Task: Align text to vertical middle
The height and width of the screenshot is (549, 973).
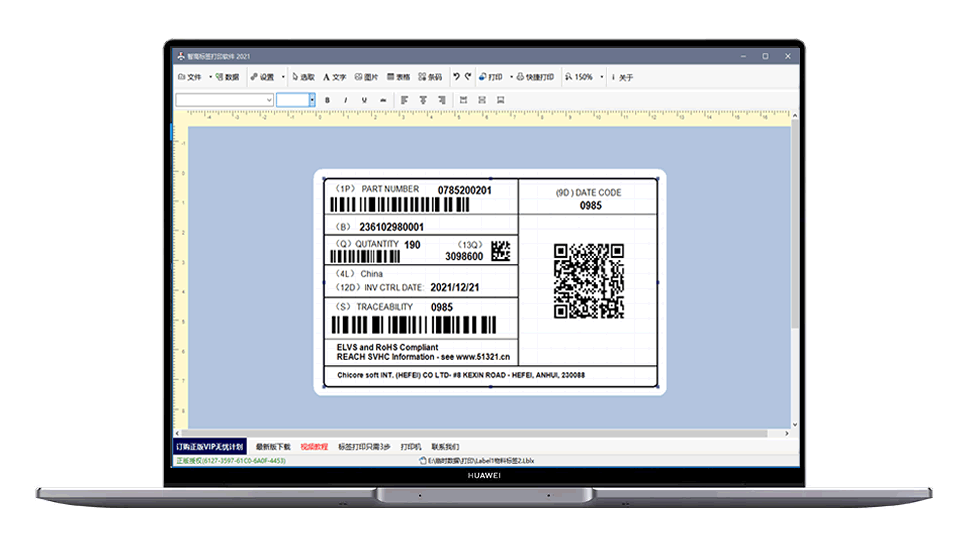Action: [x=482, y=100]
